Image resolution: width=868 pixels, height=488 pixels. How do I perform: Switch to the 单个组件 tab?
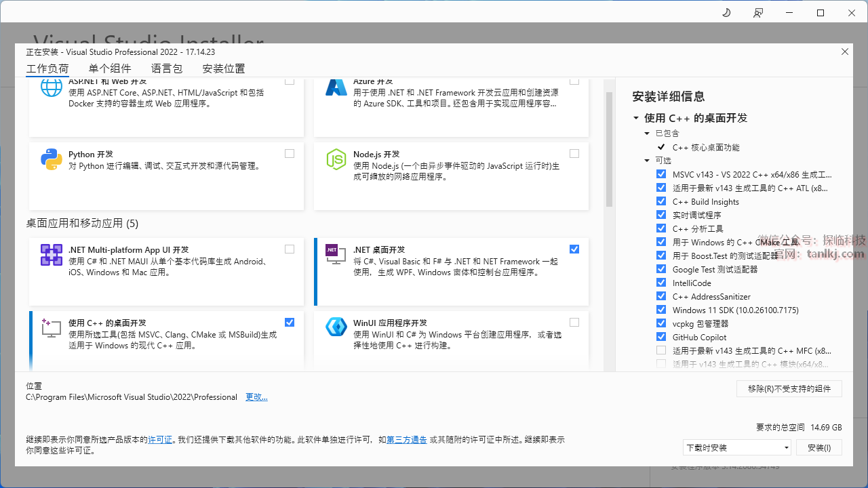tap(110, 68)
